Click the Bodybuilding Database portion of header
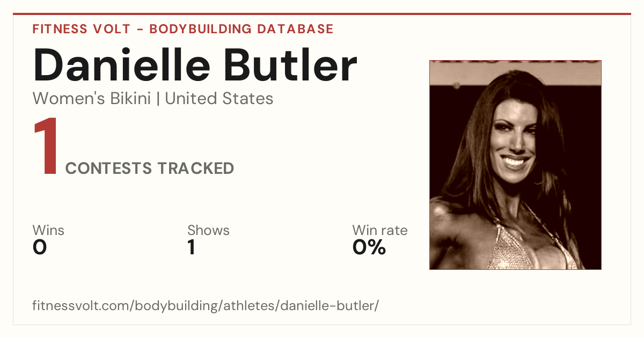This screenshot has width=644, height=338. pyautogui.click(x=241, y=29)
